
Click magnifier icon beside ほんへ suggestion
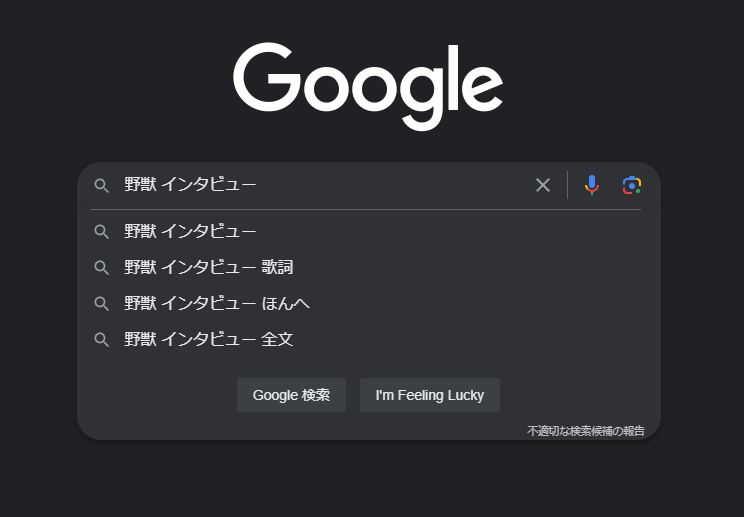(102, 304)
